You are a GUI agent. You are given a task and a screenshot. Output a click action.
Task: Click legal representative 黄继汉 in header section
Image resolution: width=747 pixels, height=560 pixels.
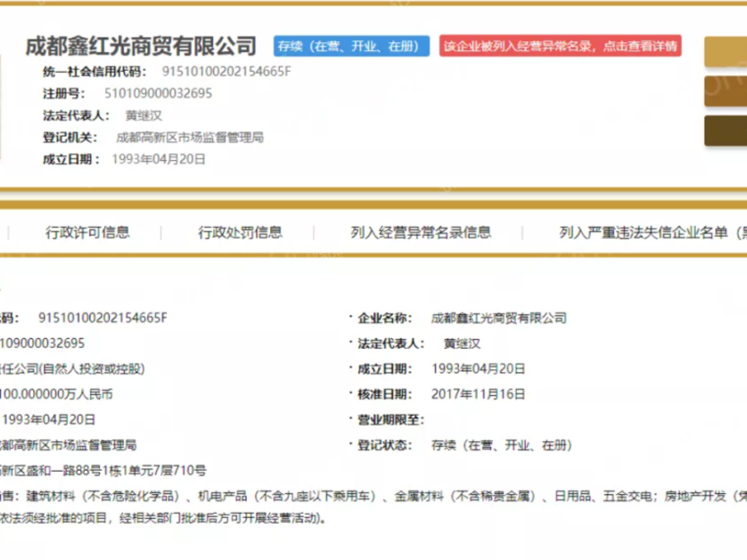pyautogui.click(x=144, y=116)
